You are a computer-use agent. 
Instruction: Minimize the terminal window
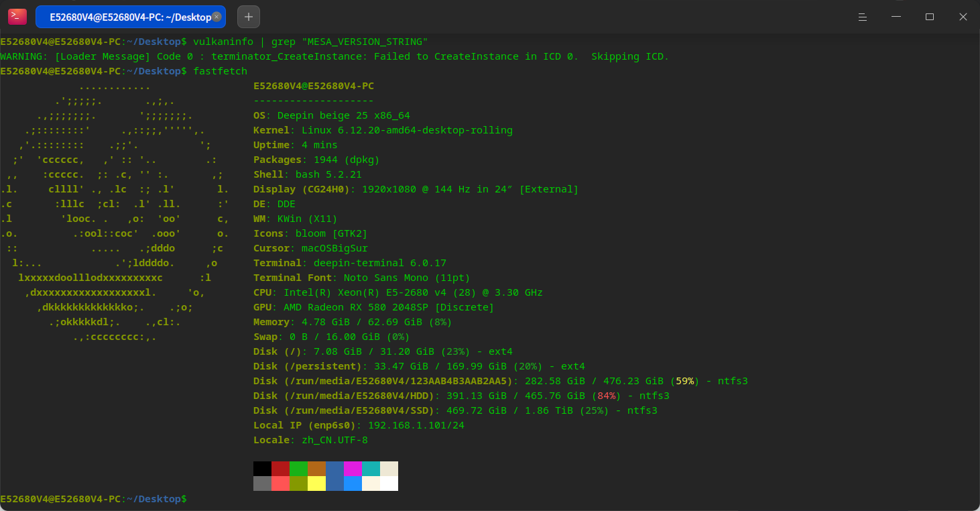point(897,17)
